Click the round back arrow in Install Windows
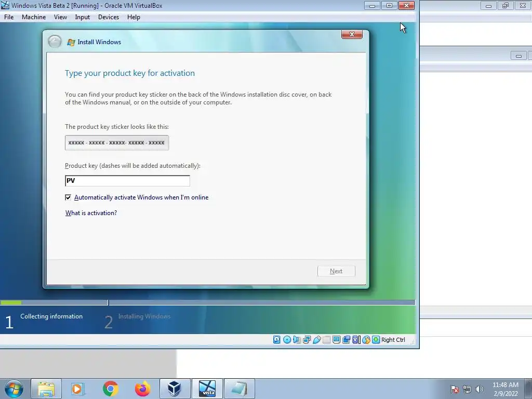 coord(55,42)
